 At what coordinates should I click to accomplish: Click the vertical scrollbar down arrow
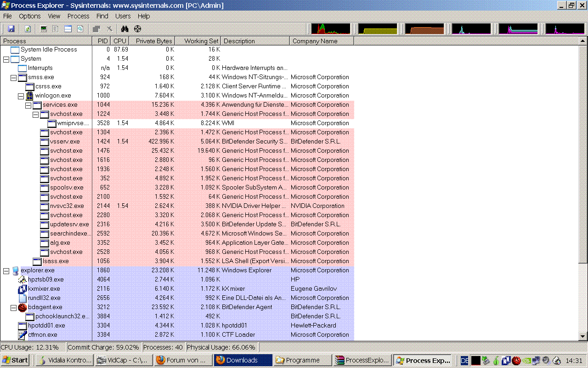pos(583,336)
